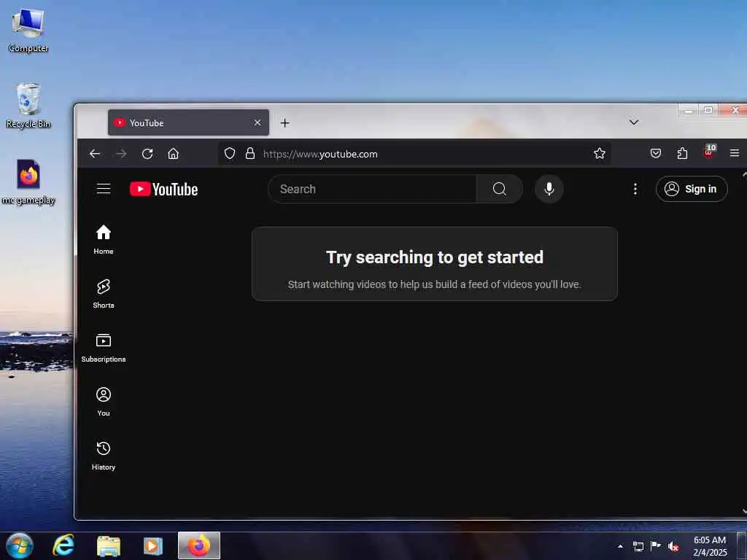Click the YouTube search magnifier button
747x560 pixels.
pos(499,189)
